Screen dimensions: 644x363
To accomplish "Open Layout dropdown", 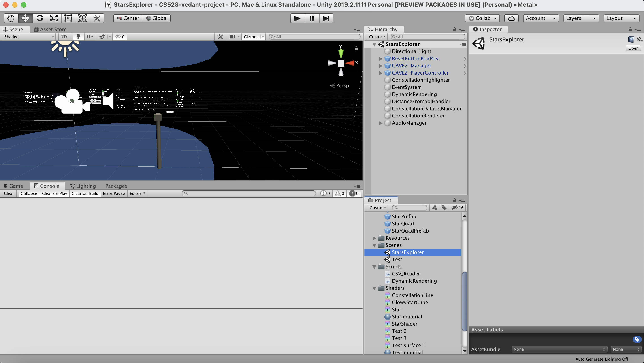I will click(x=621, y=18).
